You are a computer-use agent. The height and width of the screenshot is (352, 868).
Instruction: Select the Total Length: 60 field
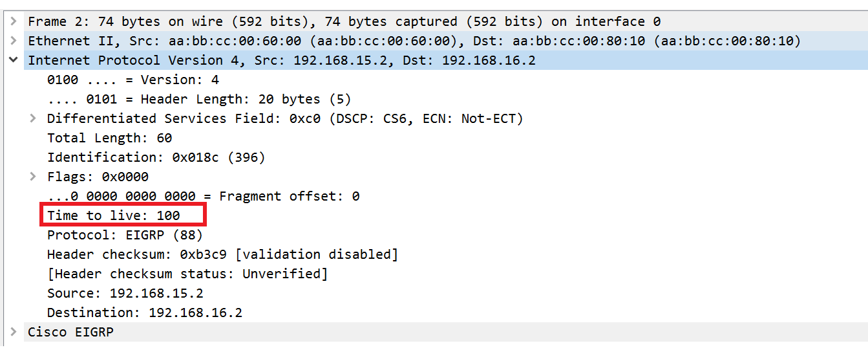110,138
